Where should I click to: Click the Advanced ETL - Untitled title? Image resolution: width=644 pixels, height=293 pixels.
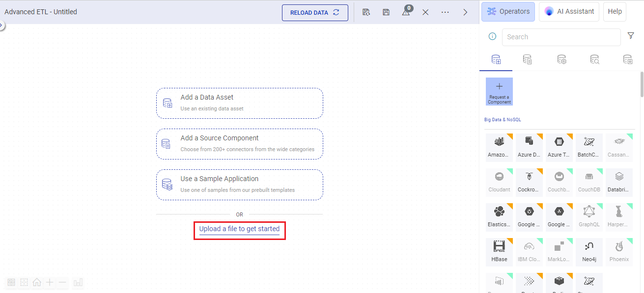point(41,12)
